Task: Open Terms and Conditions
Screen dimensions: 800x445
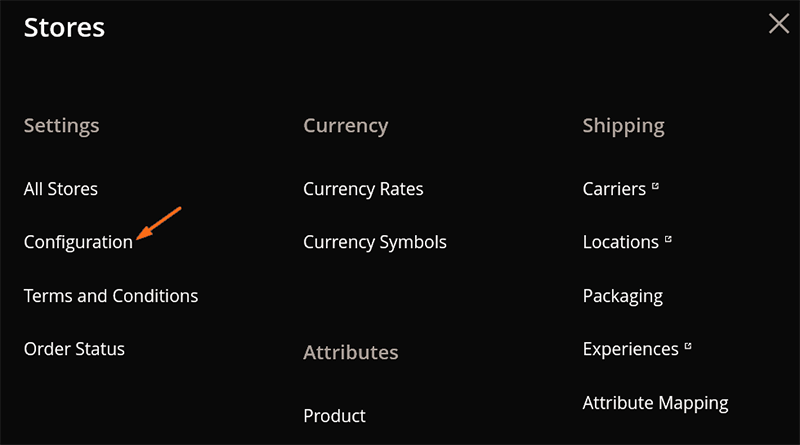Action: coord(111,296)
